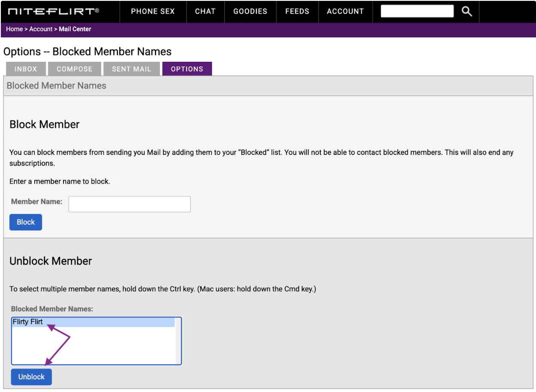
Task: Click the Unblock button
Action: tap(31, 377)
